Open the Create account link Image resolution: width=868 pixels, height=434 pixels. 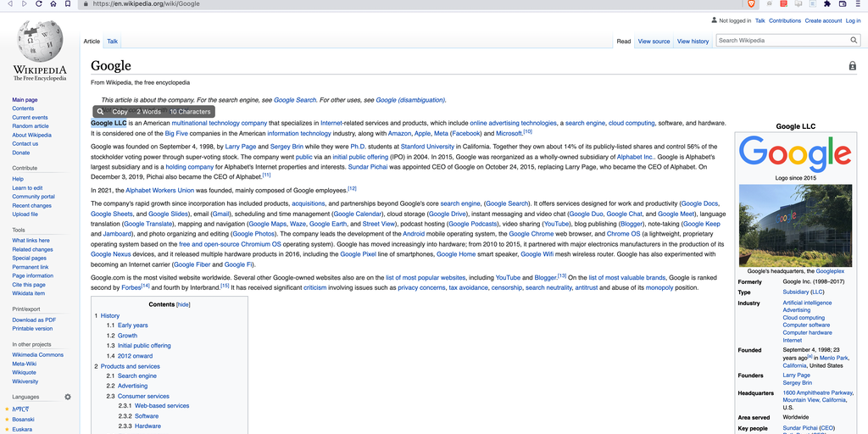click(x=823, y=20)
